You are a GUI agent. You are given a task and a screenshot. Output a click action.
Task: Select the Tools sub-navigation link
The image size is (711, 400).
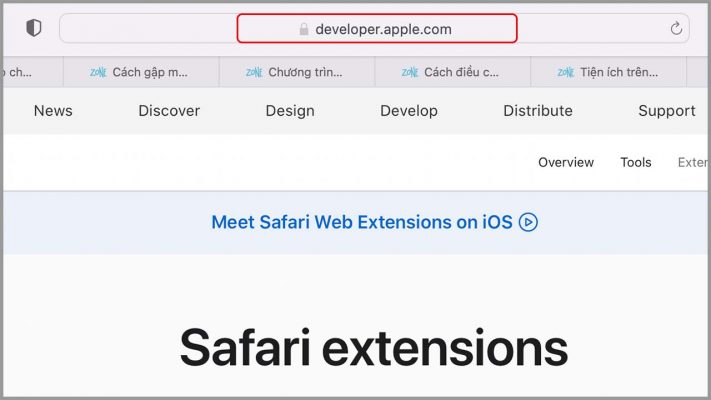[636, 162]
